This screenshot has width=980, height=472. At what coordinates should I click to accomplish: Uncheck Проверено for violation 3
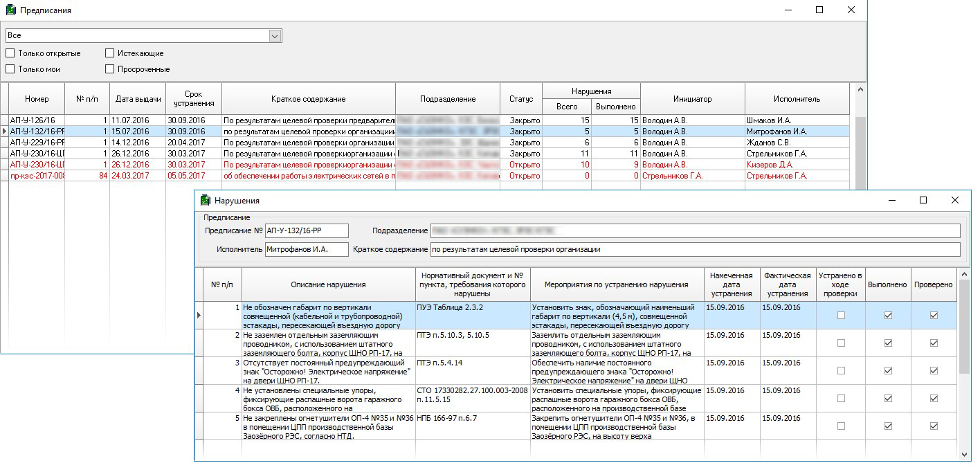pos(934,370)
